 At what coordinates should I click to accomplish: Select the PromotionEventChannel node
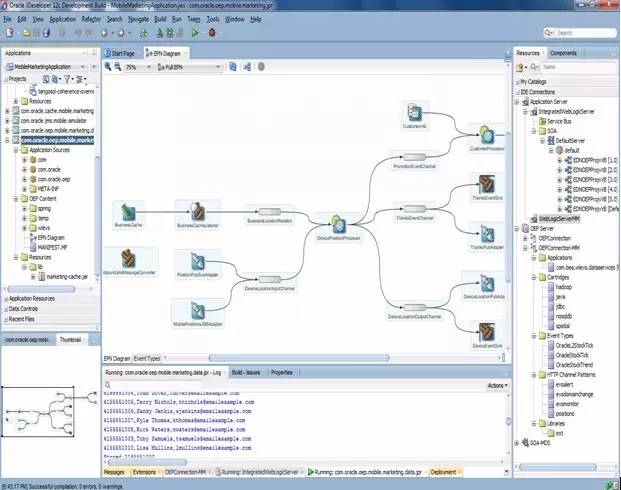(415, 161)
